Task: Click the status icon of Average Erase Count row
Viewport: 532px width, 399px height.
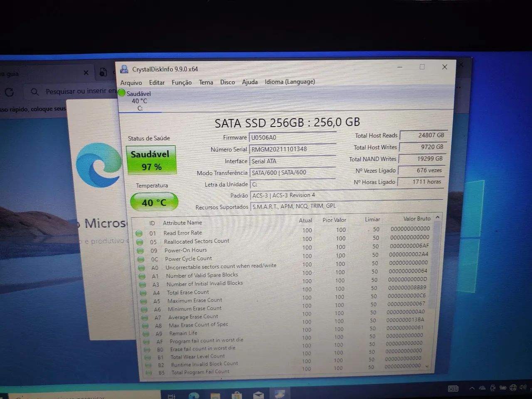Action: tap(145, 318)
